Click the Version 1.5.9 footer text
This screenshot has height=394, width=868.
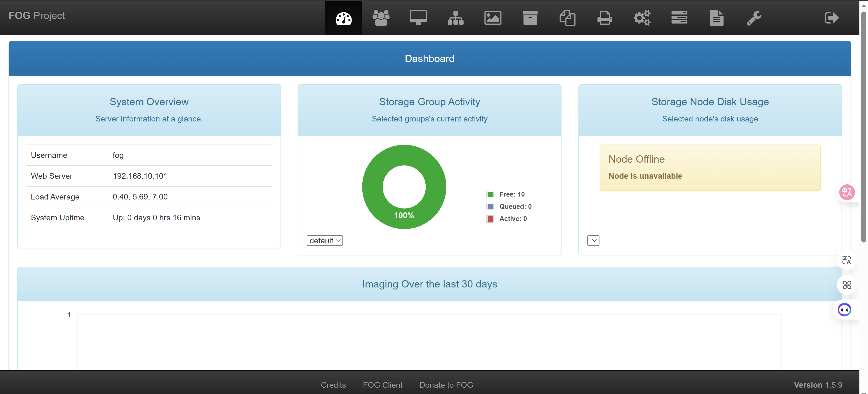[x=818, y=385]
